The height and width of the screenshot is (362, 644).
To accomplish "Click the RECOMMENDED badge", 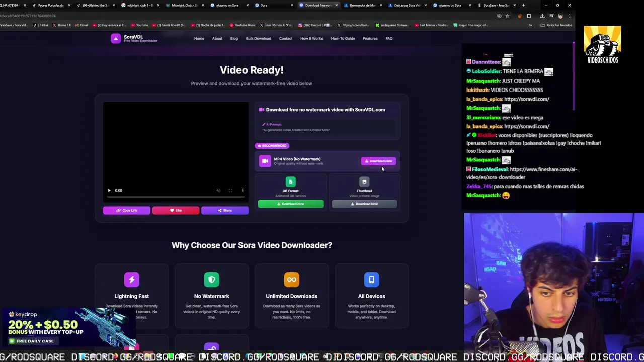I will click(272, 145).
